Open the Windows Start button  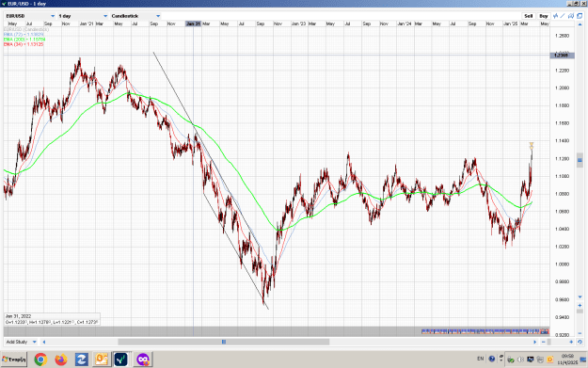pyautogui.click(x=14, y=360)
